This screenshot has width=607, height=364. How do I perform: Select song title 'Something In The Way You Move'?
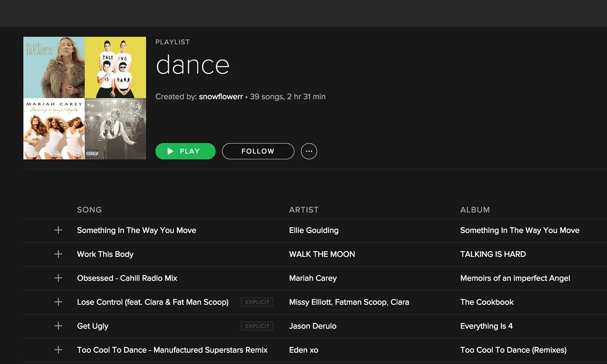(136, 230)
